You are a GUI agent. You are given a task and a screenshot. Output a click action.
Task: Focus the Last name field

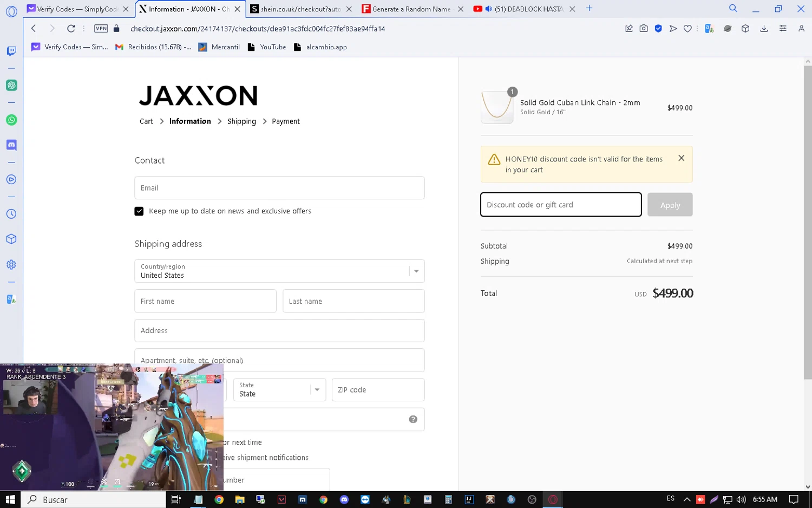353,301
